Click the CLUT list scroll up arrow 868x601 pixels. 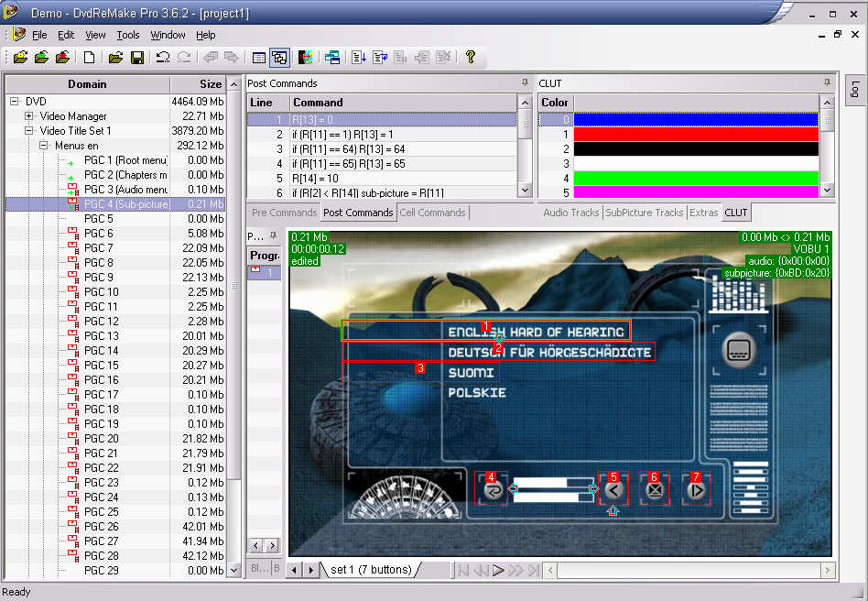(x=827, y=103)
